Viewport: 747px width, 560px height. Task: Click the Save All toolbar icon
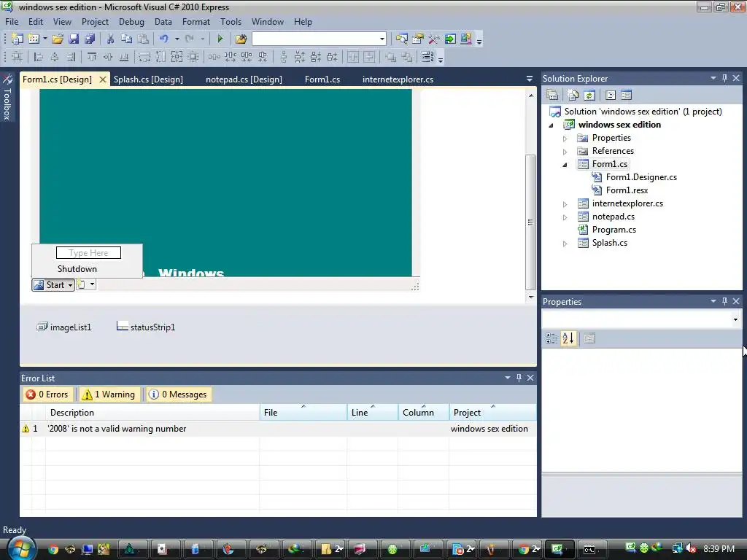[90, 39]
